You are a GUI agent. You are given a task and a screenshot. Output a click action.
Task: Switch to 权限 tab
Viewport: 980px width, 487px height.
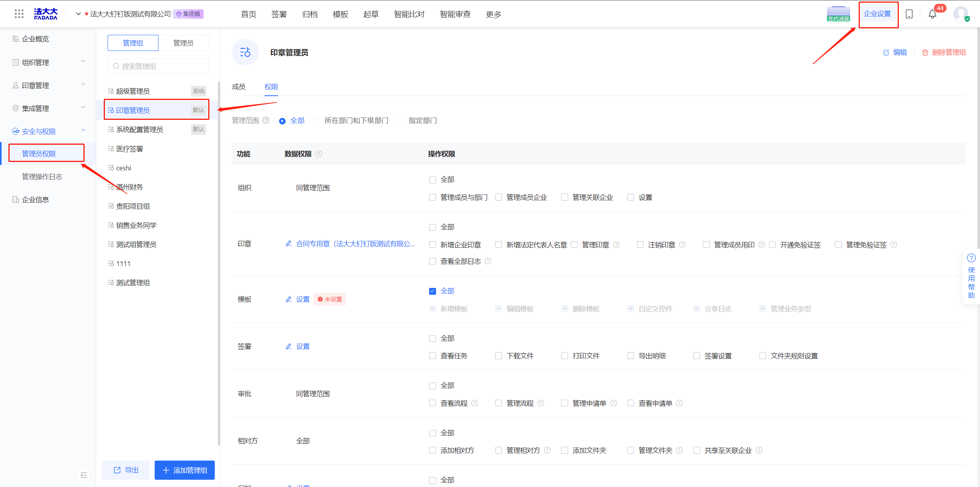pyautogui.click(x=271, y=87)
